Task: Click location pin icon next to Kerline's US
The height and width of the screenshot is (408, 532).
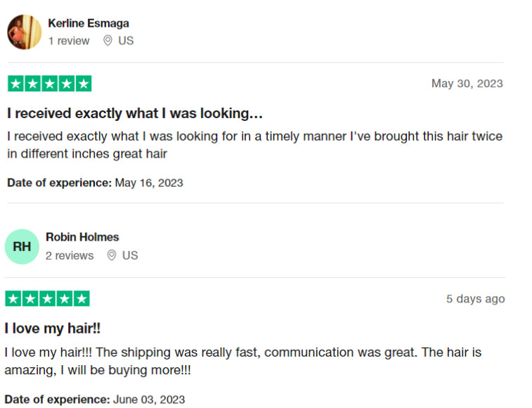Action: pyautogui.click(x=108, y=40)
